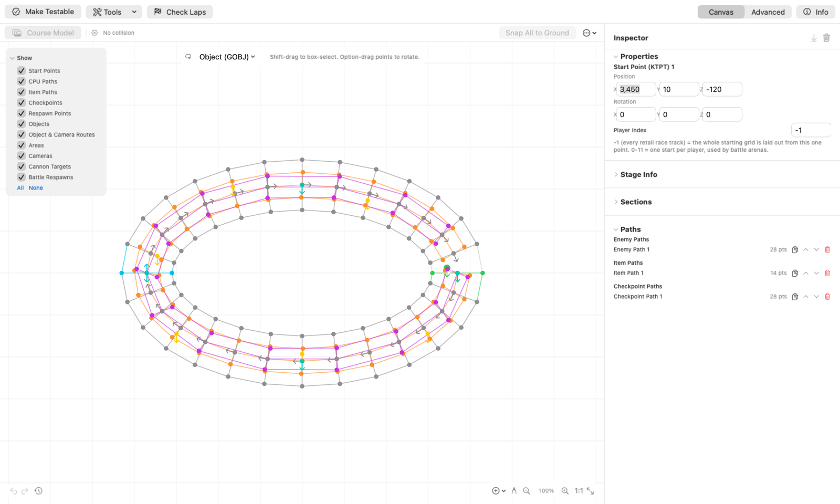
Task: Click the 1:1 zoom reset button
Action: (x=579, y=491)
